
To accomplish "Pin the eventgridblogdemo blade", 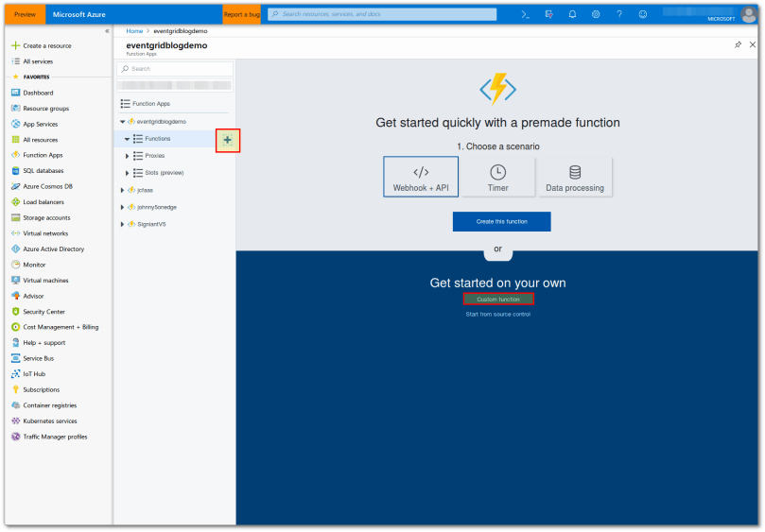I will [x=738, y=44].
